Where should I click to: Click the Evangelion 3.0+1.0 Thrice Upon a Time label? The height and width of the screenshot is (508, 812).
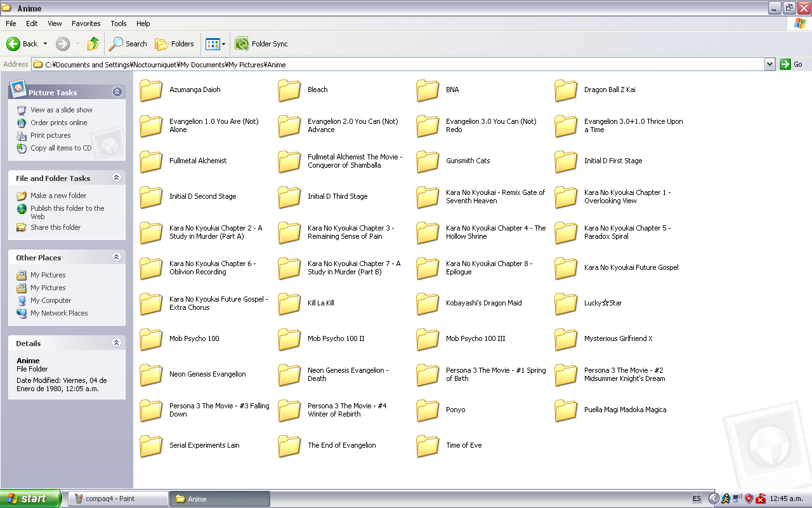(634, 125)
